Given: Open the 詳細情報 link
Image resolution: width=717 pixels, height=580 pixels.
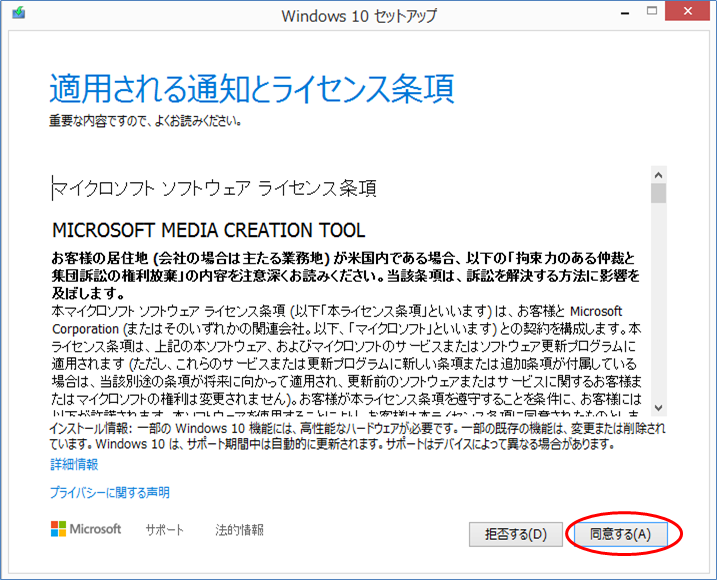Looking at the screenshot, I should click(x=74, y=465).
